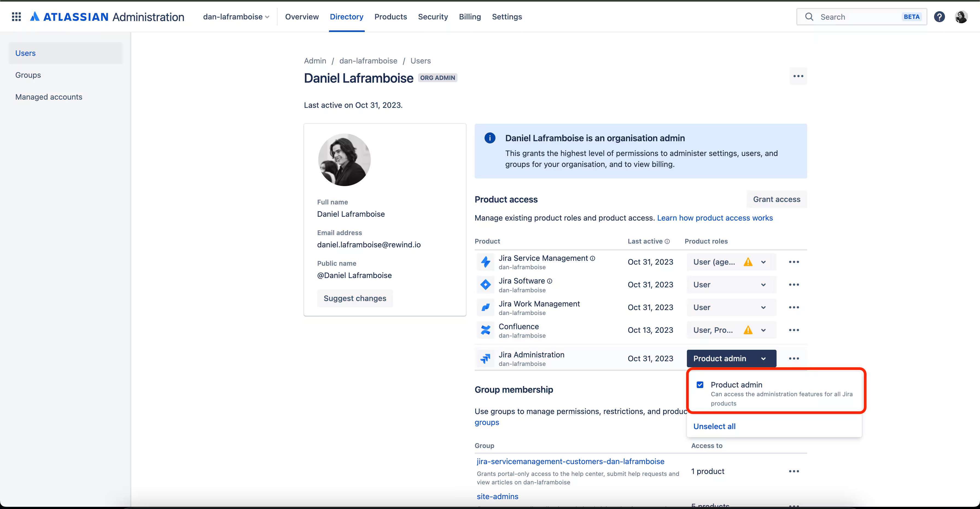Viewport: 980px width, 509px height.
Task: Expand Confluence product roles dropdown
Action: point(731,330)
